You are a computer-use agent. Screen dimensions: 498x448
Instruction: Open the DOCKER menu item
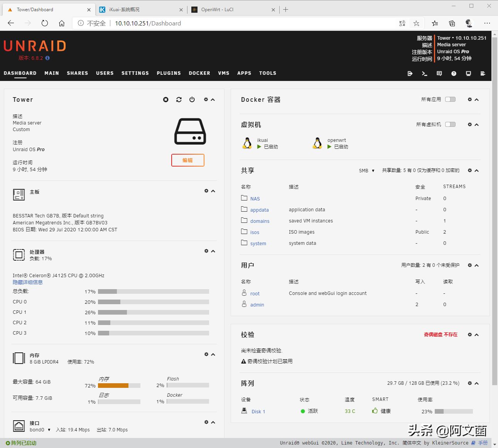point(199,73)
